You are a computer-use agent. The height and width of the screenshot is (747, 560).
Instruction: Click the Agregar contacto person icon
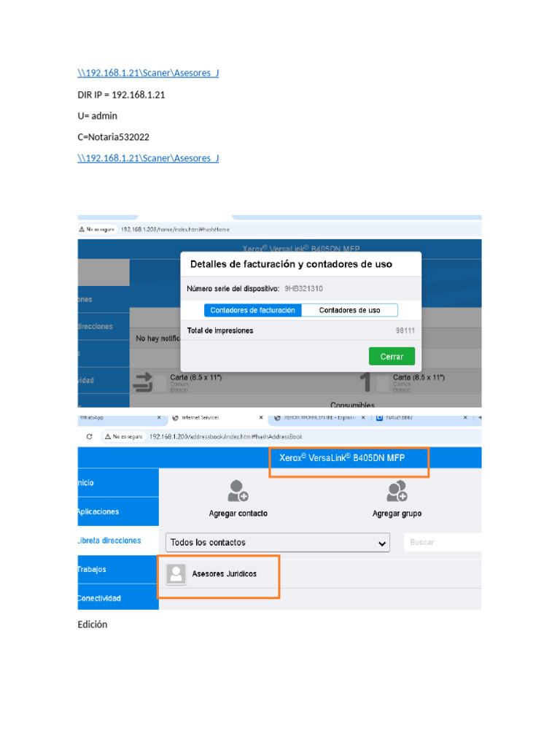point(238,491)
